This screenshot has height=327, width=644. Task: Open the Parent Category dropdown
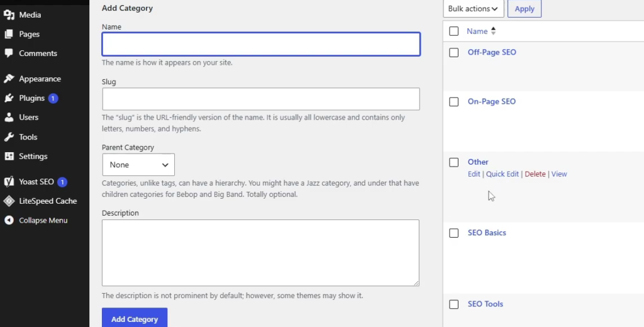[x=138, y=165]
